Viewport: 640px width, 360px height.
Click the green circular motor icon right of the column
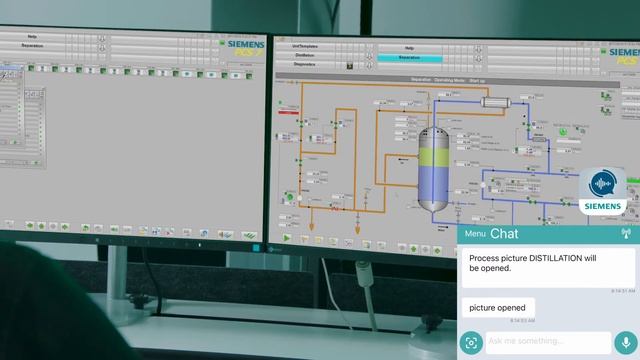coord(563,132)
